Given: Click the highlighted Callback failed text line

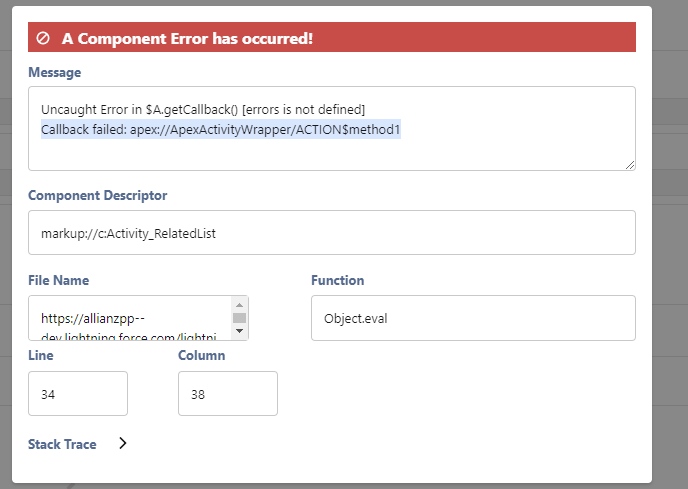Looking at the screenshot, I should coord(220,130).
